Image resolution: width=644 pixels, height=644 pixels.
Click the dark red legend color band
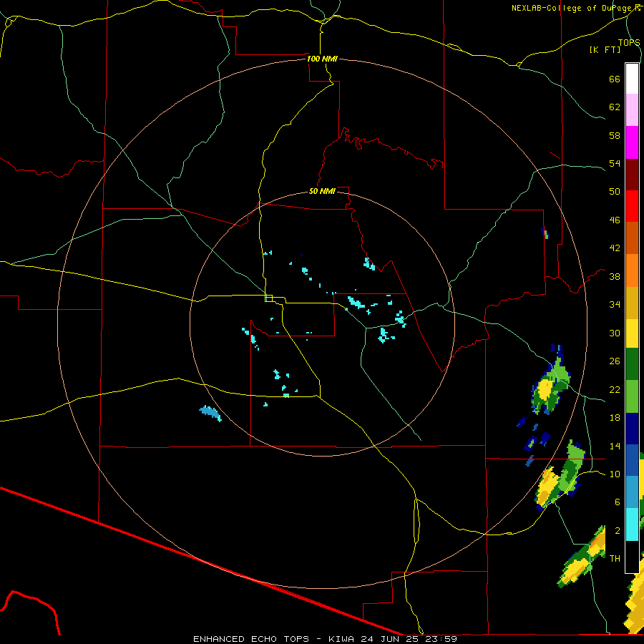(x=632, y=175)
